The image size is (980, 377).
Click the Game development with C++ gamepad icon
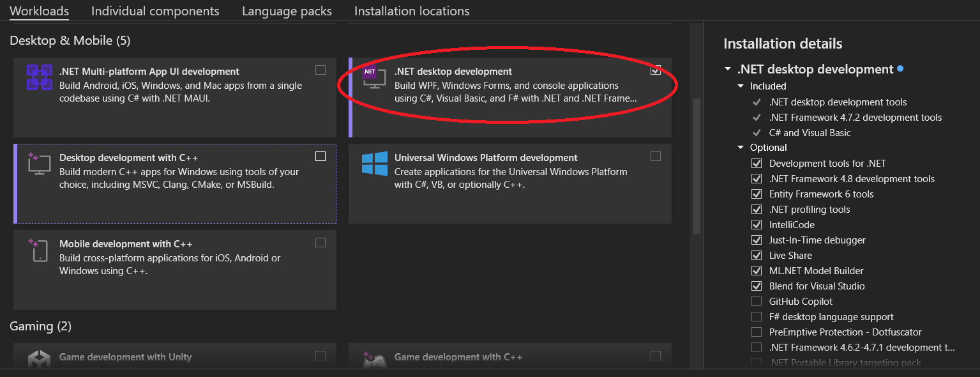pyautogui.click(x=375, y=360)
